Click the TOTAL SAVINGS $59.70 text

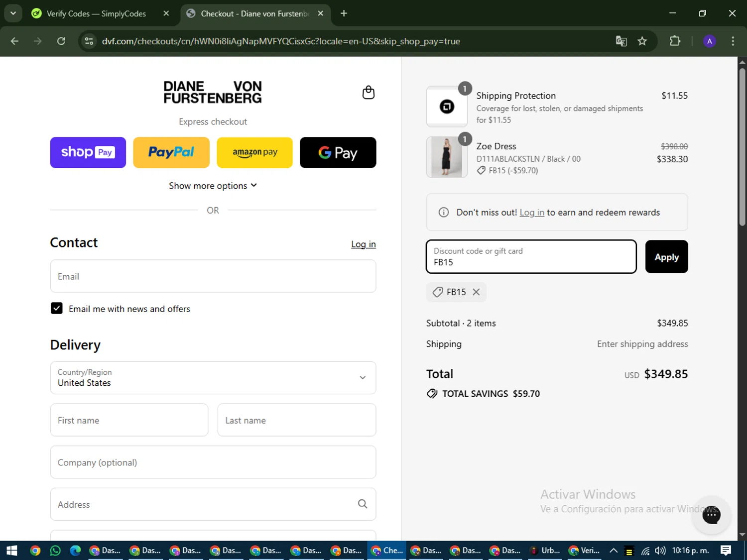pos(491,394)
